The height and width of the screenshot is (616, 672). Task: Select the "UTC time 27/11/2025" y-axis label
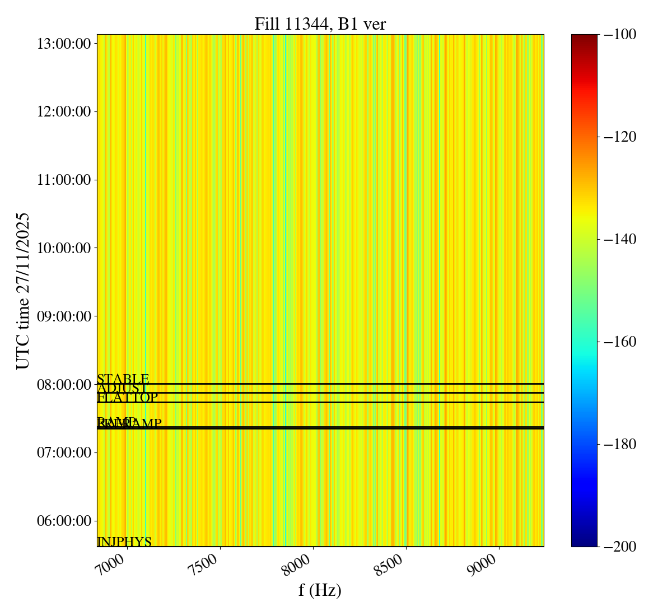coord(23,291)
